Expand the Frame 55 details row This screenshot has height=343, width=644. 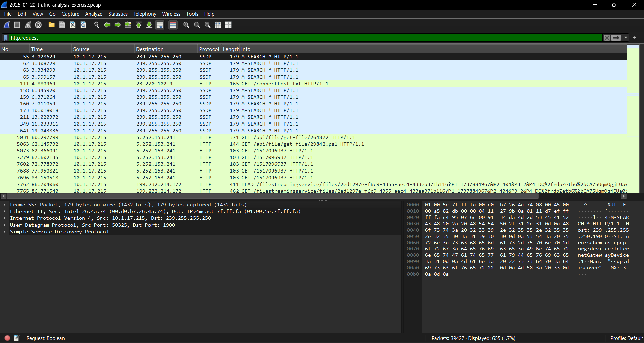[x=4, y=205]
